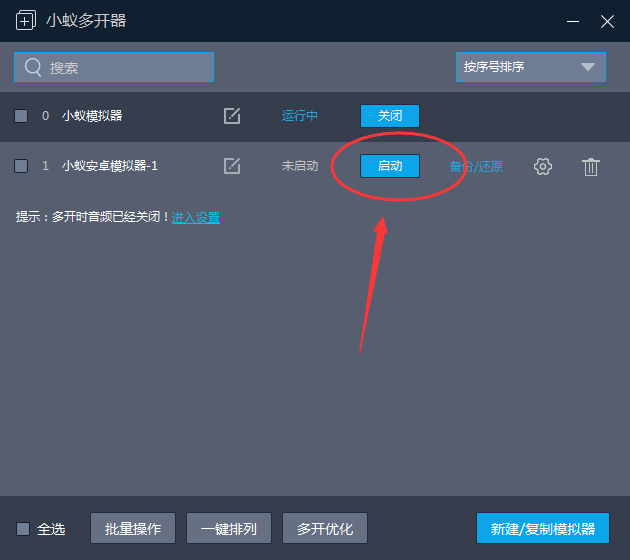
Task: Delete 小蚁安卓模拟器-1 using the trash icon
Action: point(591,167)
